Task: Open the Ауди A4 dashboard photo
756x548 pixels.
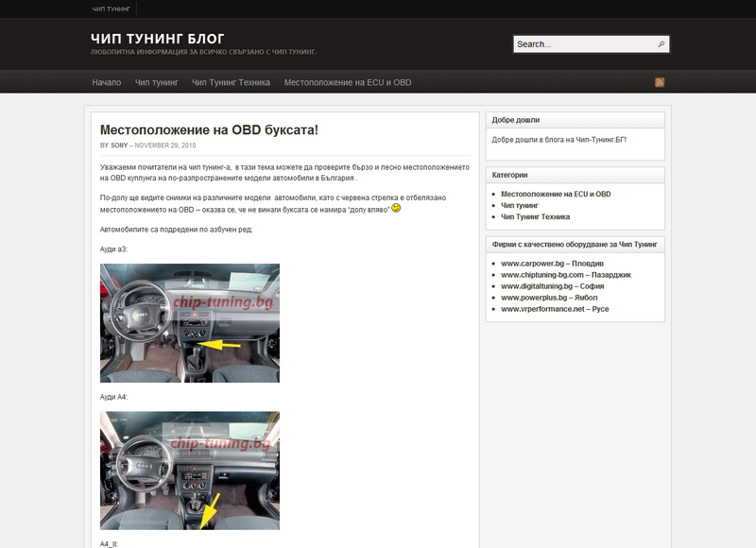Action: [x=190, y=471]
